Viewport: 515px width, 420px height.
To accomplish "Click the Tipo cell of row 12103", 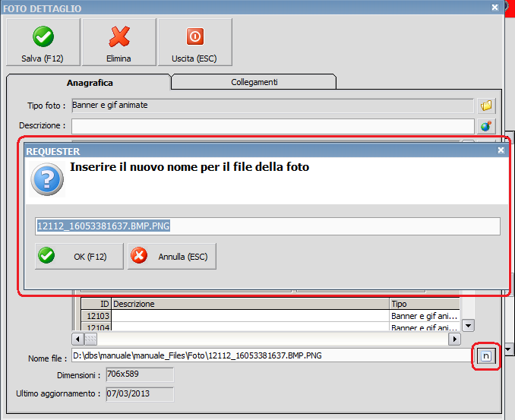I will pos(425,316).
